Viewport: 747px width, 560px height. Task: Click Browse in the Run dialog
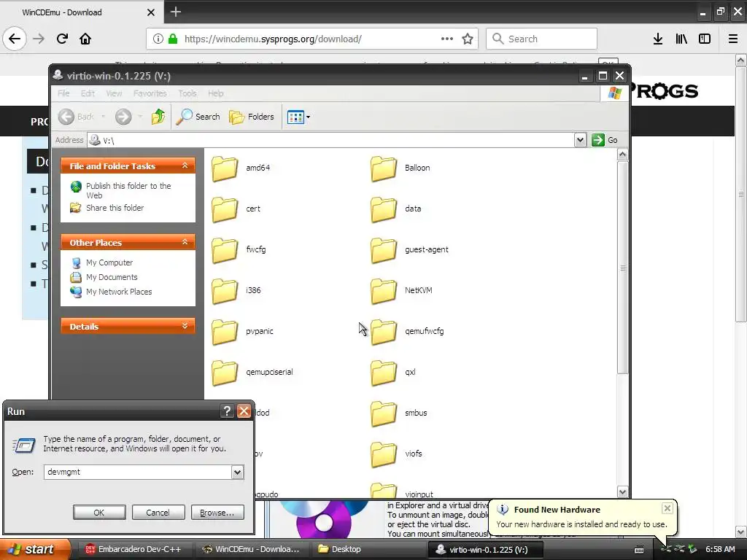tap(217, 513)
